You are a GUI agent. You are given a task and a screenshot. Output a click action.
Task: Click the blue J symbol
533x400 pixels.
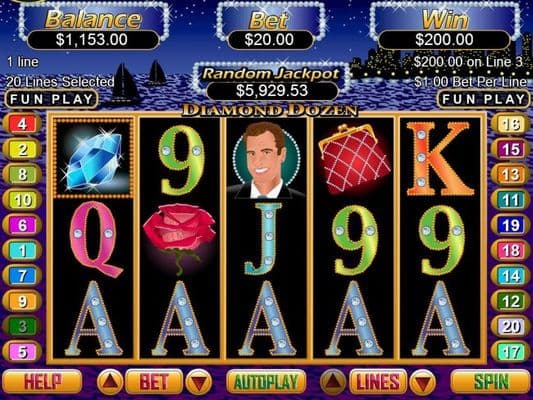coord(266,239)
